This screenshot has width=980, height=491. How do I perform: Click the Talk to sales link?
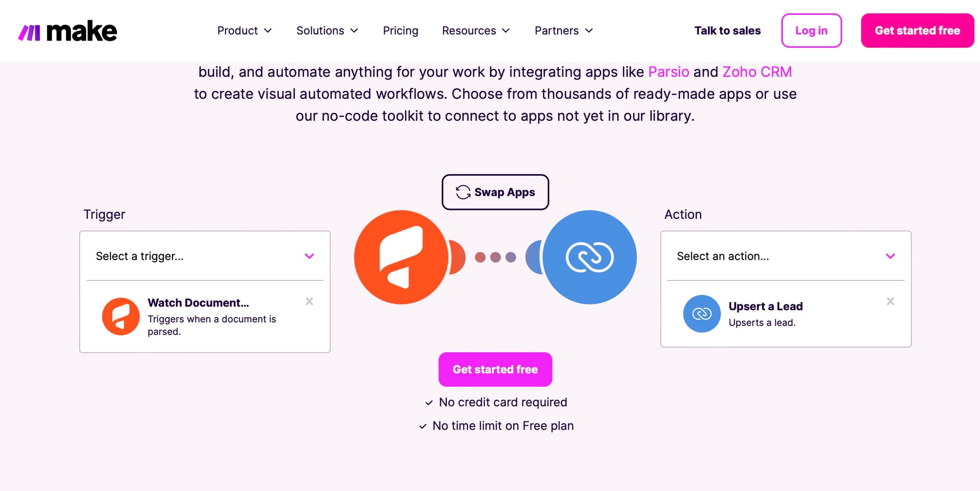pyautogui.click(x=727, y=31)
